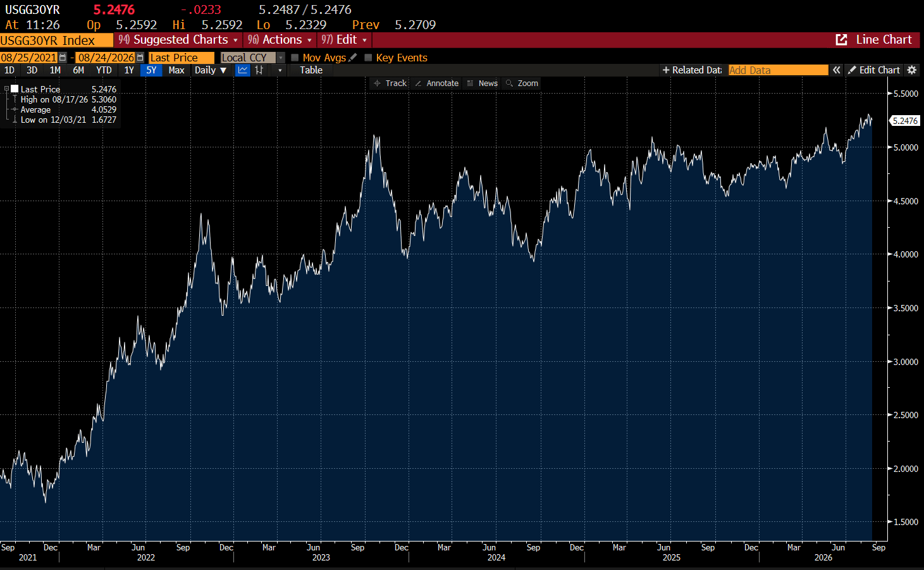Open the Daily periodicity dropdown
Viewport: 924px width, 570px height.
click(x=210, y=70)
